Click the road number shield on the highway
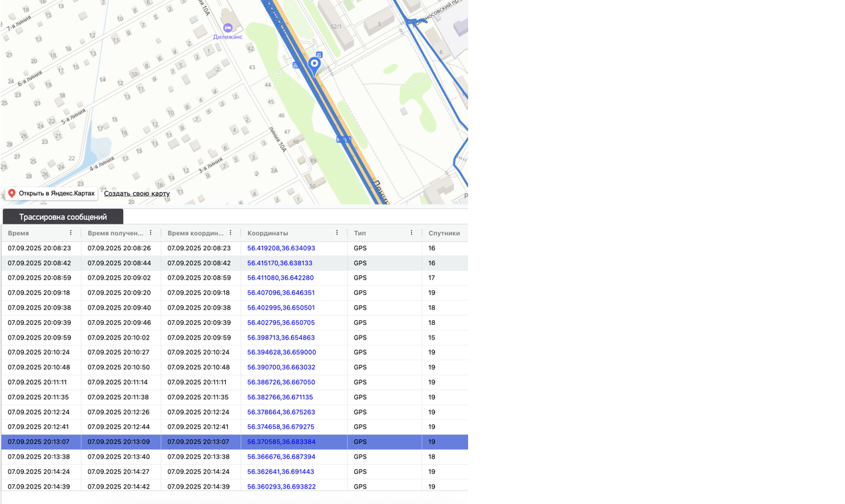 [x=344, y=139]
